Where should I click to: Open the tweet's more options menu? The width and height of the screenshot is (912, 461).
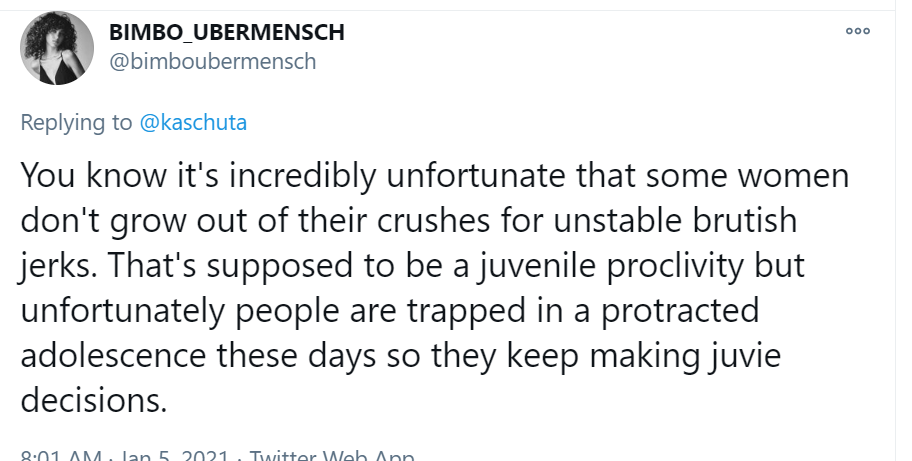(x=857, y=31)
